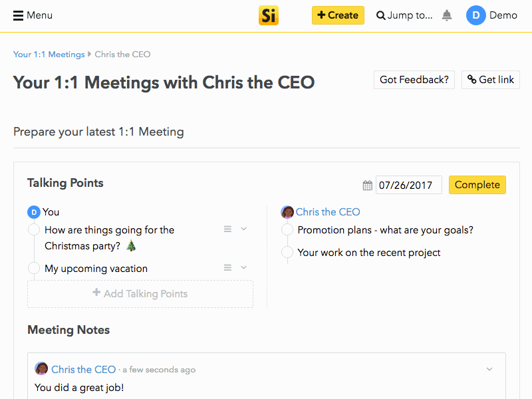Open the Jump to search icon
Viewport: 532px width, 399px height.
pyautogui.click(x=381, y=15)
